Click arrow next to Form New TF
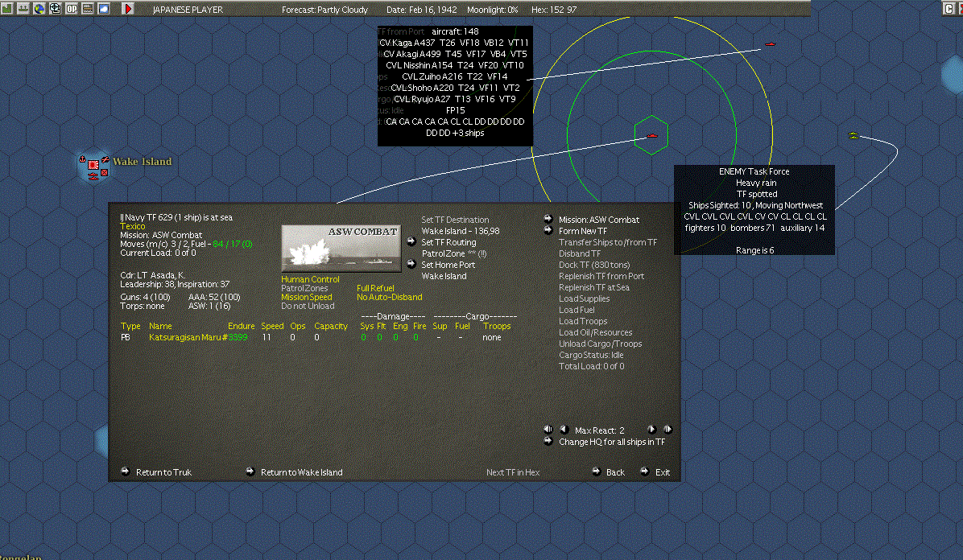The image size is (963, 560). pos(548,230)
